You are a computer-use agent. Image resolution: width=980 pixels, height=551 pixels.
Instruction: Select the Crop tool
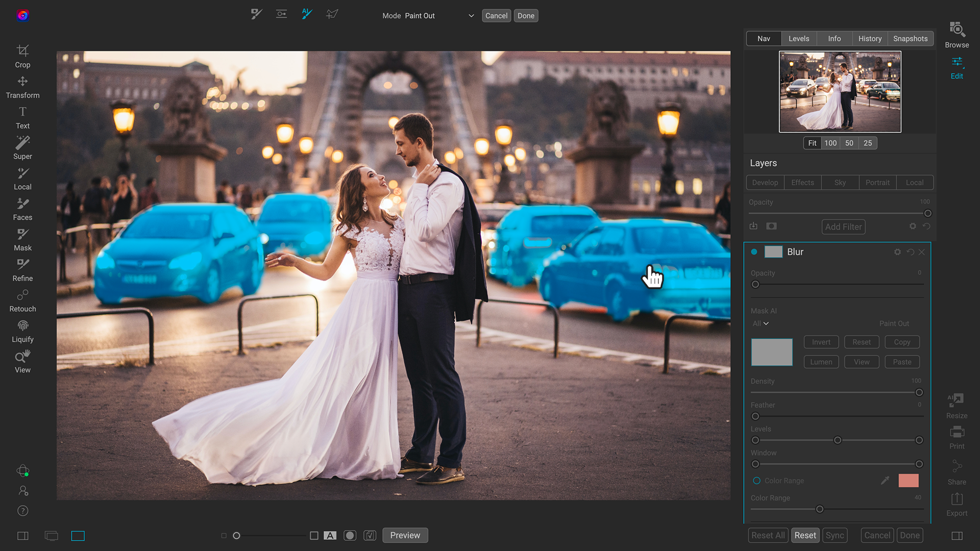(x=22, y=56)
